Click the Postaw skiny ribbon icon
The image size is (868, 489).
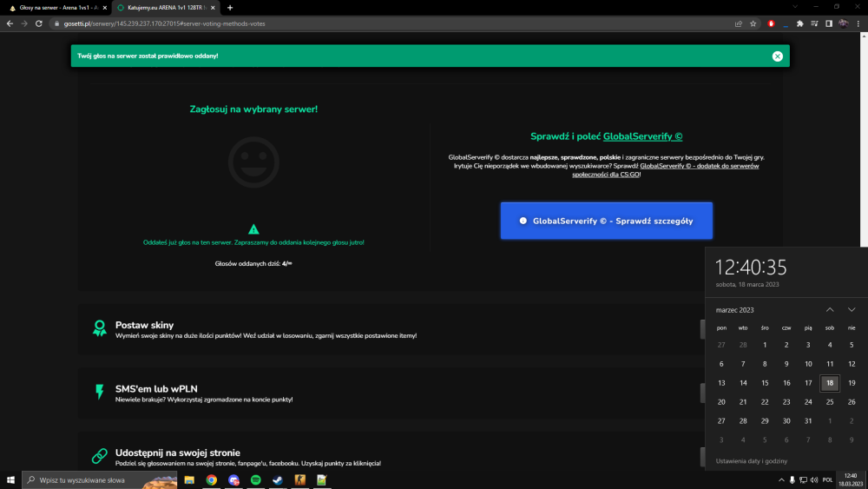(x=100, y=328)
